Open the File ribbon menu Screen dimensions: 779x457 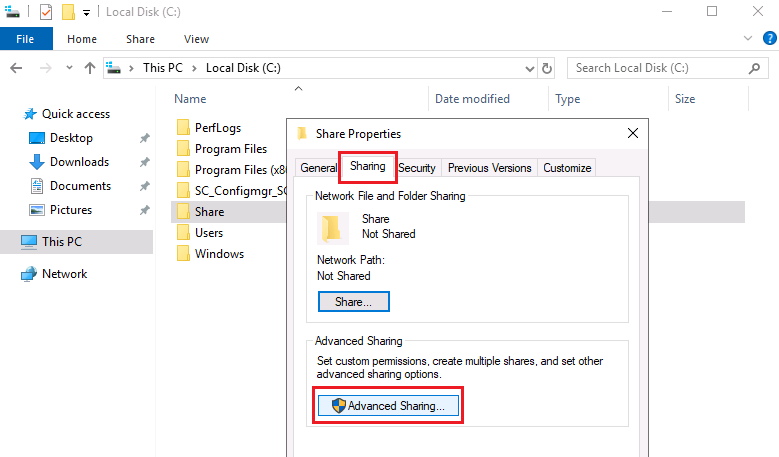pos(26,39)
